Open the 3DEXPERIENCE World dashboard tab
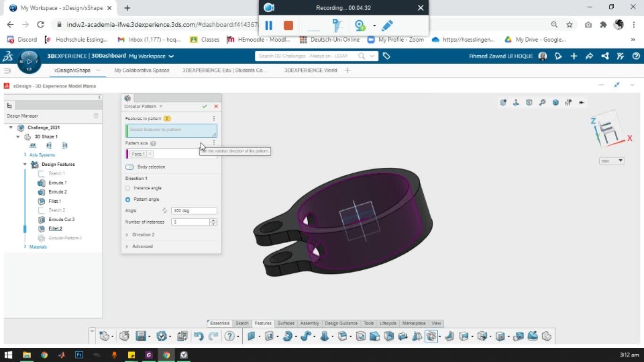This screenshot has height=362, width=644. pos(311,71)
